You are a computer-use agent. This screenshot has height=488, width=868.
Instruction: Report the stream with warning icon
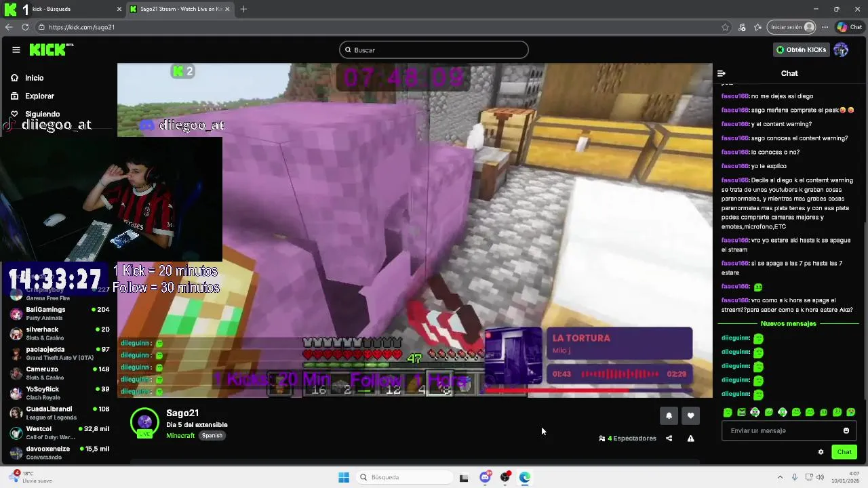[x=690, y=439]
